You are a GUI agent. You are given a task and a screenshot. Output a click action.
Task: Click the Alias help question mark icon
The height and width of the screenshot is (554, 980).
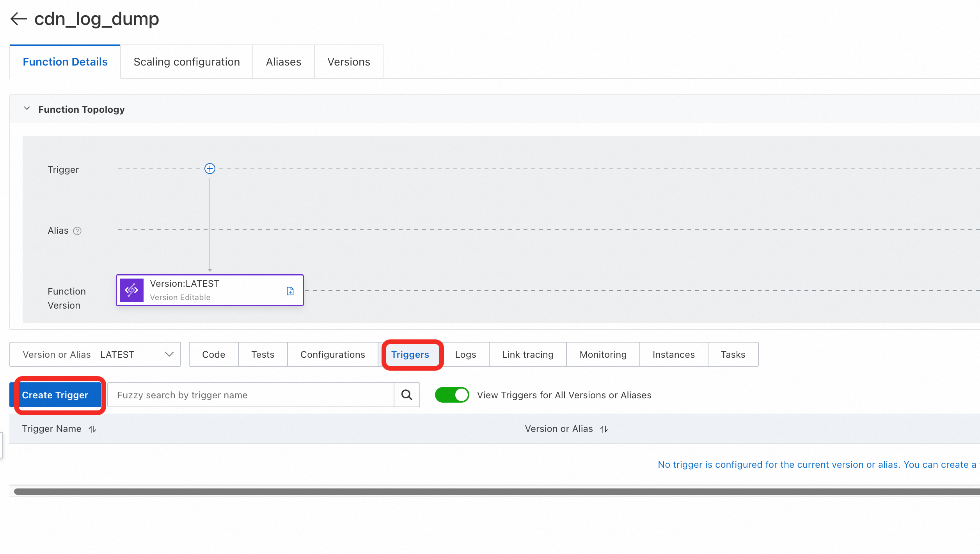tap(77, 231)
